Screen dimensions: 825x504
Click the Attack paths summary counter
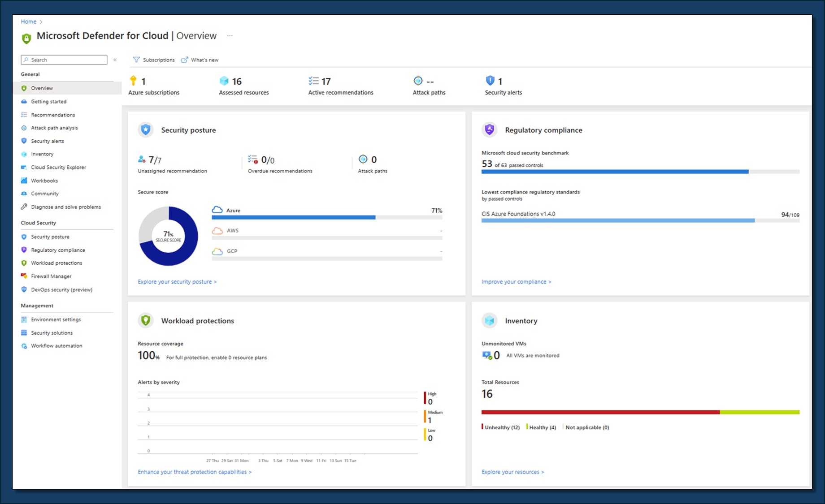(429, 86)
